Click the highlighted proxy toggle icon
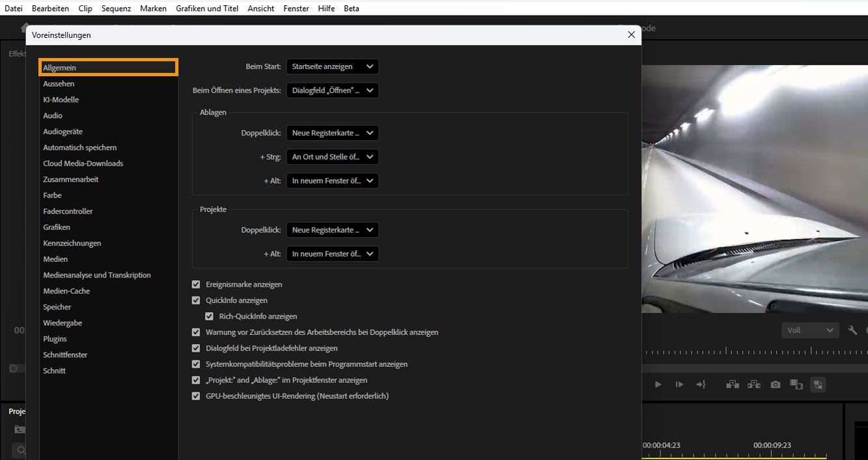The image size is (868, 460). [x=818, y=384]
